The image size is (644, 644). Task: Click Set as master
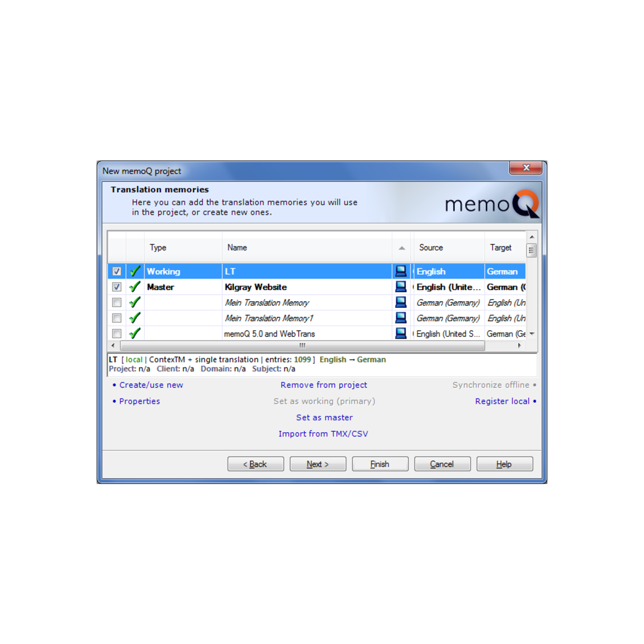pos(325,417)
